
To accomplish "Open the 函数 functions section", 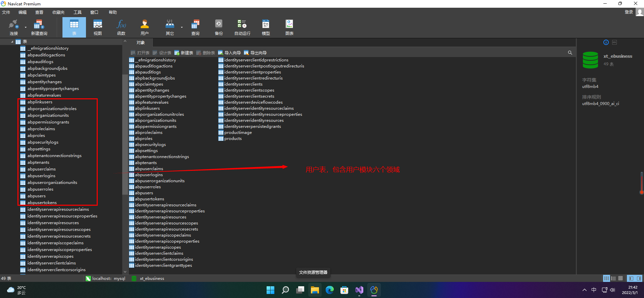I will pos(121,27).
